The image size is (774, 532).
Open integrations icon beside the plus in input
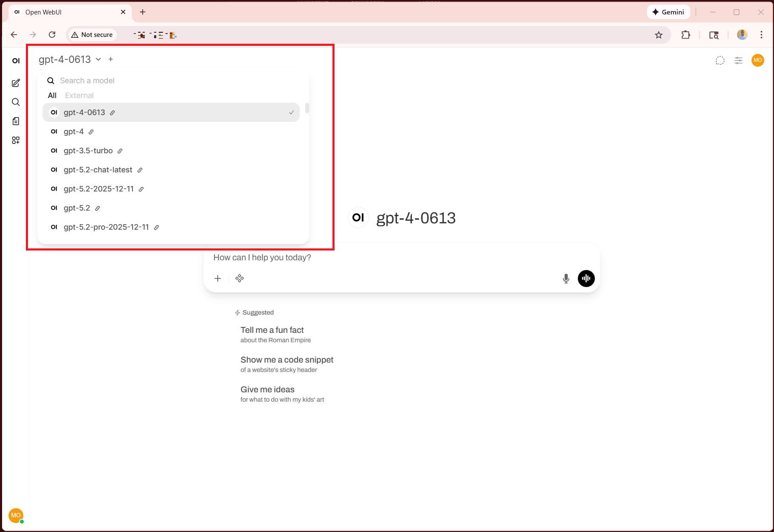click(239, 279)
